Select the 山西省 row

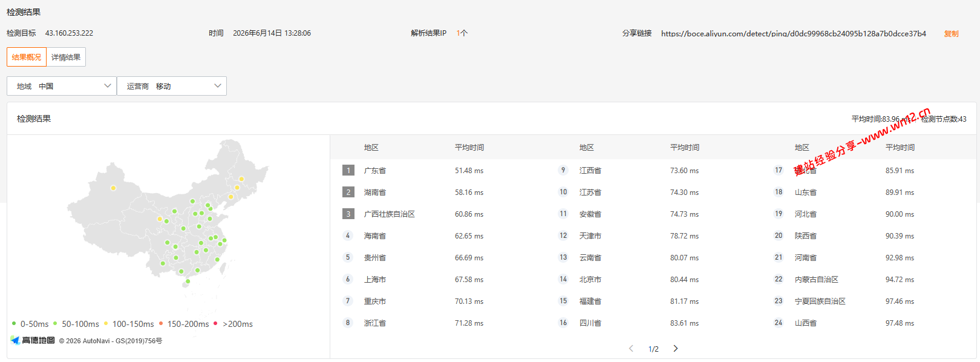point(869,323)
